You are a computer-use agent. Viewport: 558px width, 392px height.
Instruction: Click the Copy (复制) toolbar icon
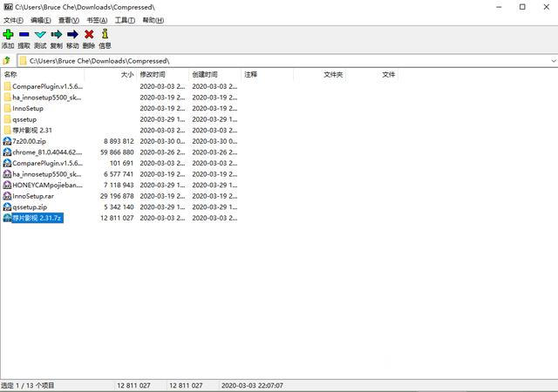tap(56, 35)
